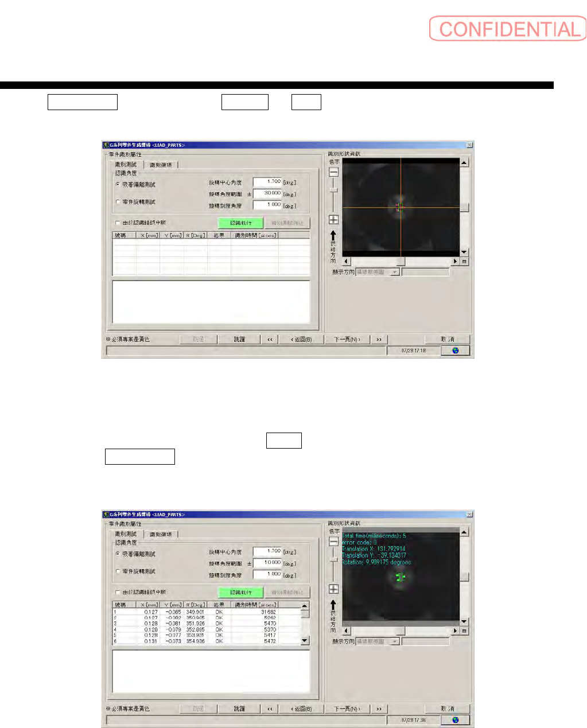Click result row with recognition time 5470

(x=207, y=624)
